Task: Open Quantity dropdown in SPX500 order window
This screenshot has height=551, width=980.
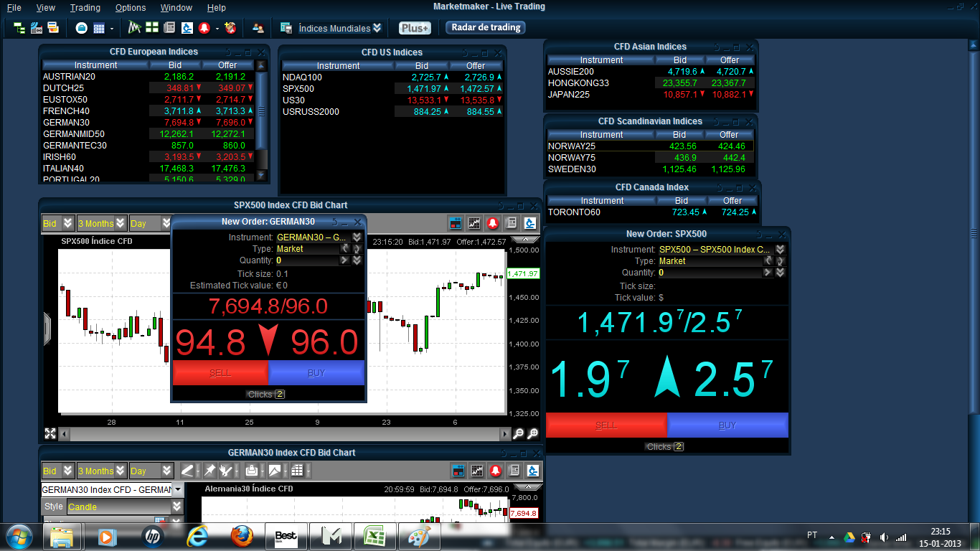Action: (x=781, y=273)
